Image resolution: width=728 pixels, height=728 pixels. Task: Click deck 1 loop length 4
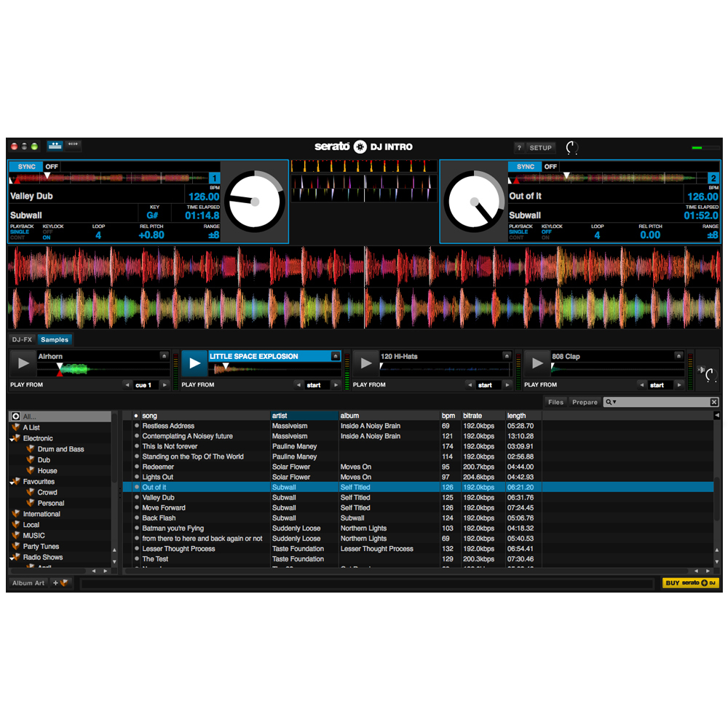[x=98, y=235]
